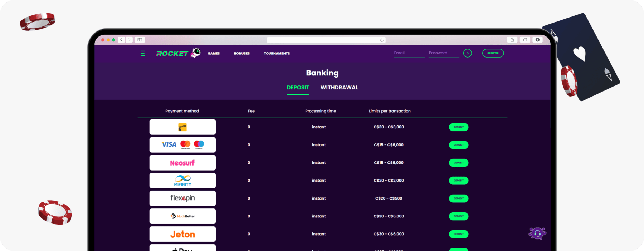This screenshot has width=644, height=251.
Task: Open the Tournaments menu
Action: point(277,53)
